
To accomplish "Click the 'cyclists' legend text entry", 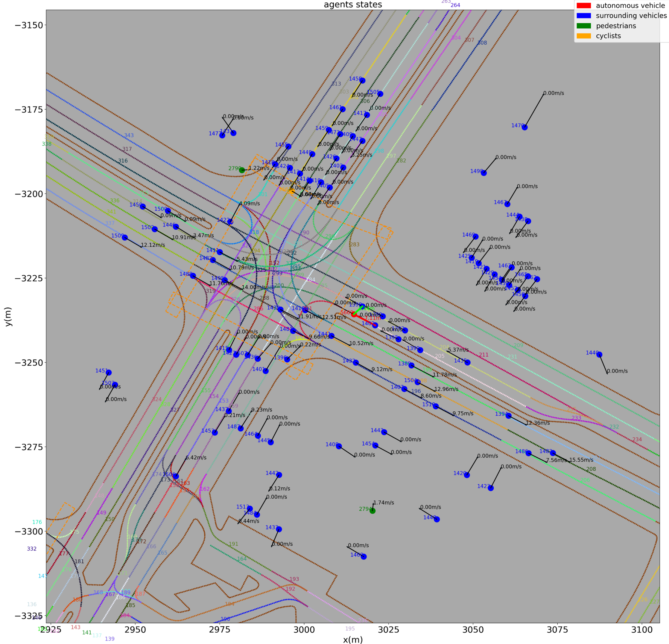I will [608, 36].
